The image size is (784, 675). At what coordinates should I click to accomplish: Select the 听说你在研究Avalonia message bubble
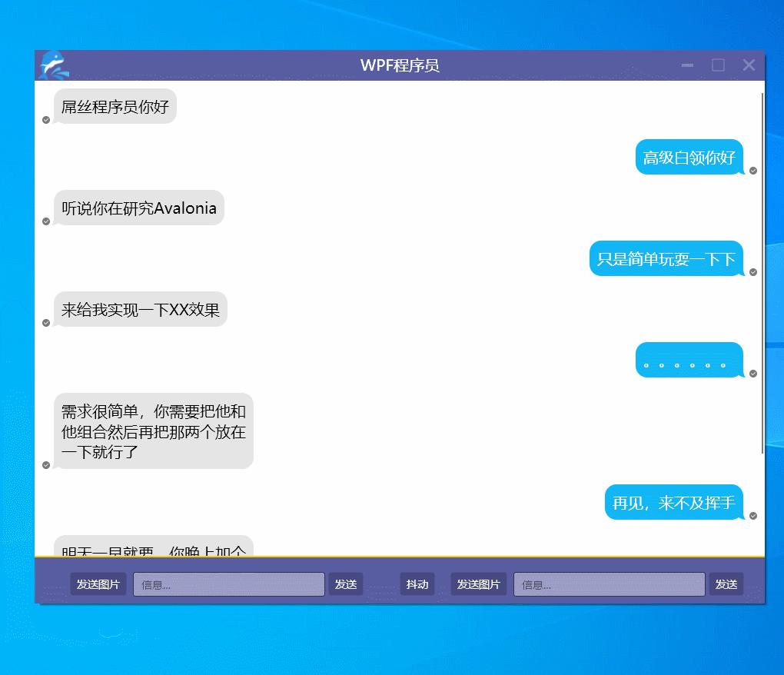tap(139, 208)
